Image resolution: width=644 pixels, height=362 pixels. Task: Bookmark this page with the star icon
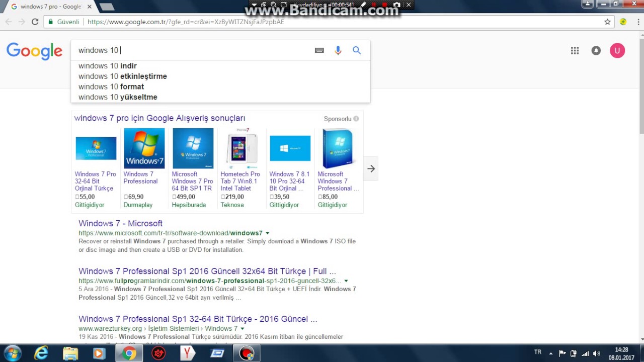[x=607, y=22]
